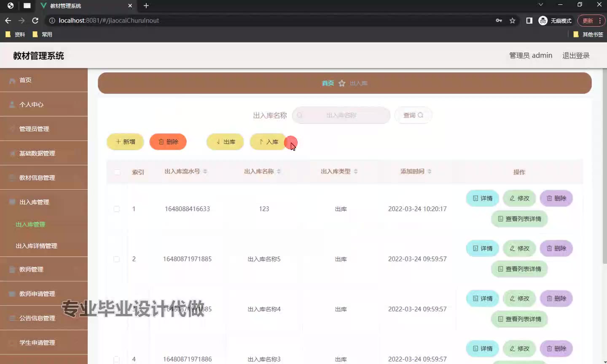Click 删除 for 出入库名称3 row
The height and width of the screenshot is (364, 607).
click(x=556, y=348)
